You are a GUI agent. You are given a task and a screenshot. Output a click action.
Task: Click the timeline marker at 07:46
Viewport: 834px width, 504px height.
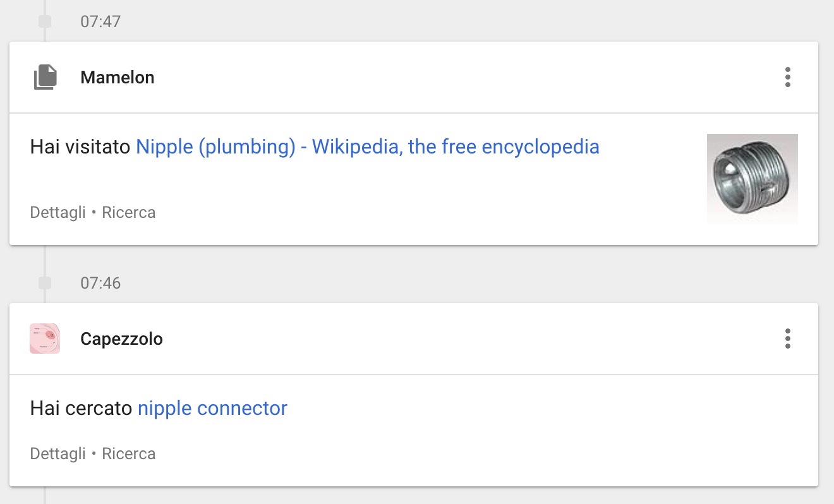(45, 283)
